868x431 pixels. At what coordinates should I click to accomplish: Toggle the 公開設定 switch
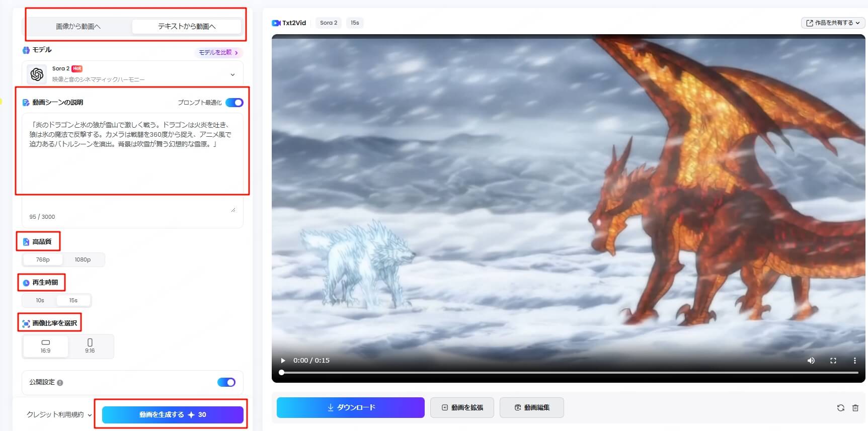pos(226,382)
